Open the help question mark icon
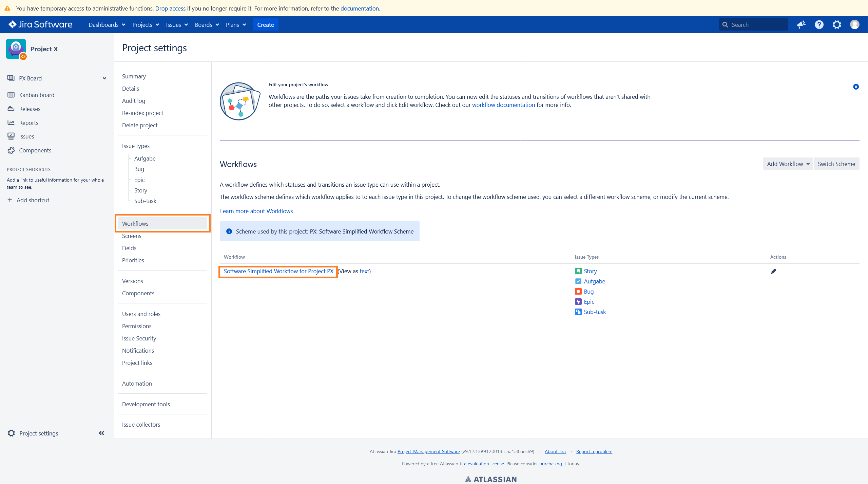Screen dimensions: 868x484 pos(819,24)
